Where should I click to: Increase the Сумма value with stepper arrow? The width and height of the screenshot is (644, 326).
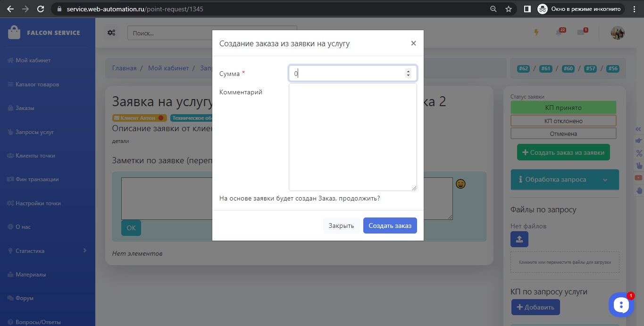coord(408,71)
